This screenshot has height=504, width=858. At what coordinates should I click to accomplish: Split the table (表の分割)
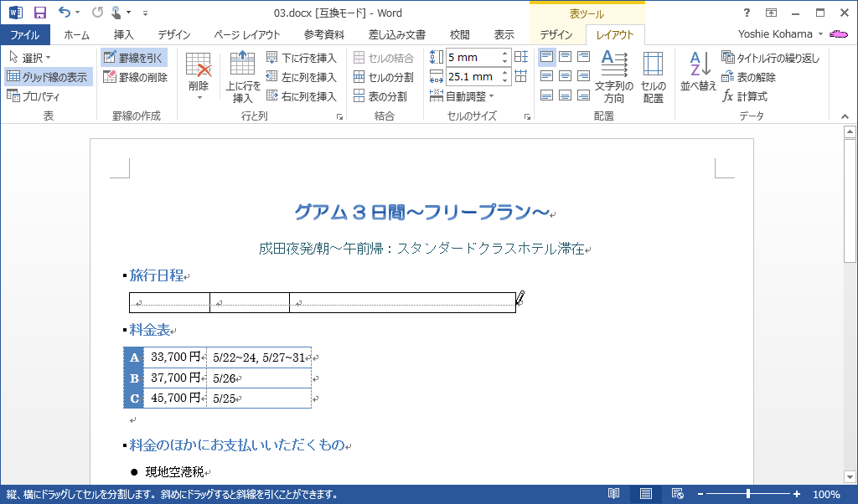(x=380, y=96)
